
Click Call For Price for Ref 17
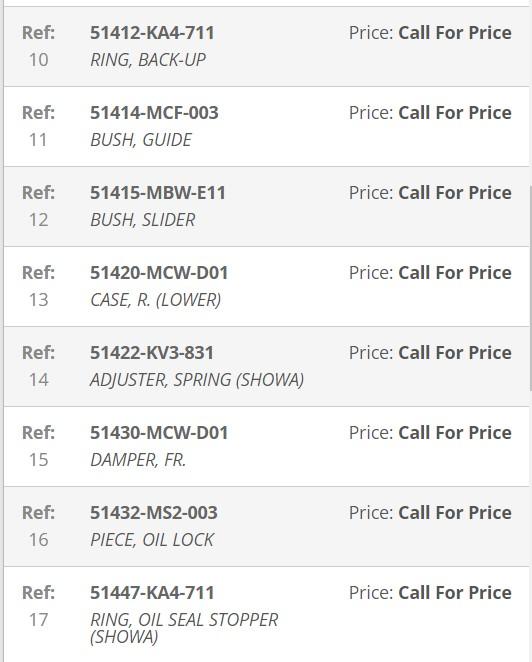[x=455, y=593]
